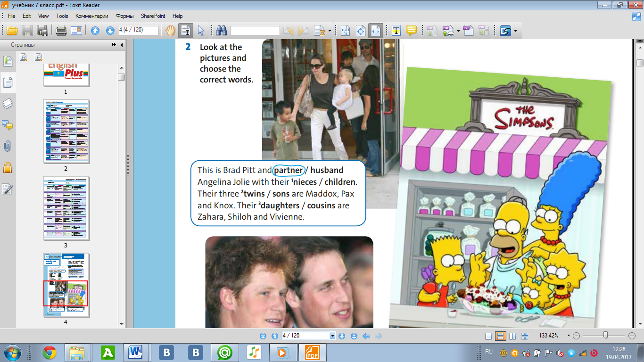644x362 pixels.
Task: Click the Email envelope icon in the toolbar
Action: (76, 31)
